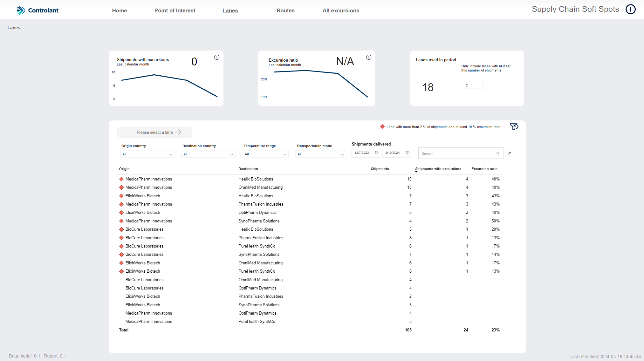Select ElixirWorks Biotech to PureHealth SynthCo row
Viewport: 644px width, 361px height.
310,271
